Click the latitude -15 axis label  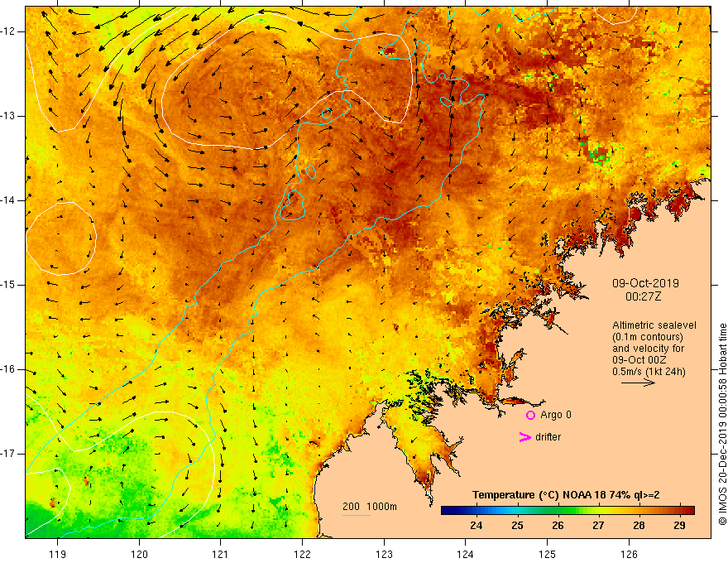(x=9, y=285)
